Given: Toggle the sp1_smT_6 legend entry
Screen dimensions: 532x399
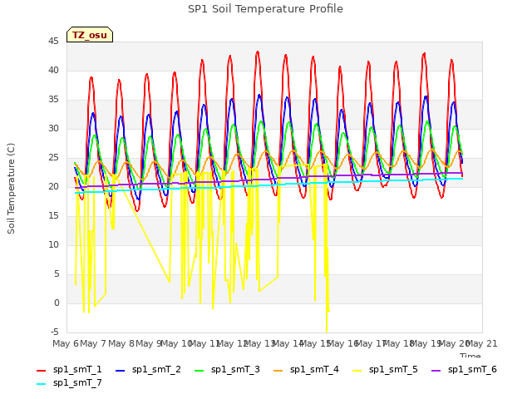Looking at the screenshot, I should [x=464, y=369].
